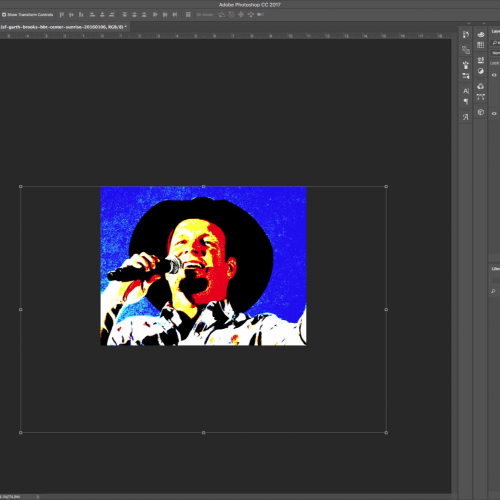Image resolution: width=500 pixels, height=500 pixels.
Task: Click the Distribute Bottom Edges icon
Action: (144, 15)
